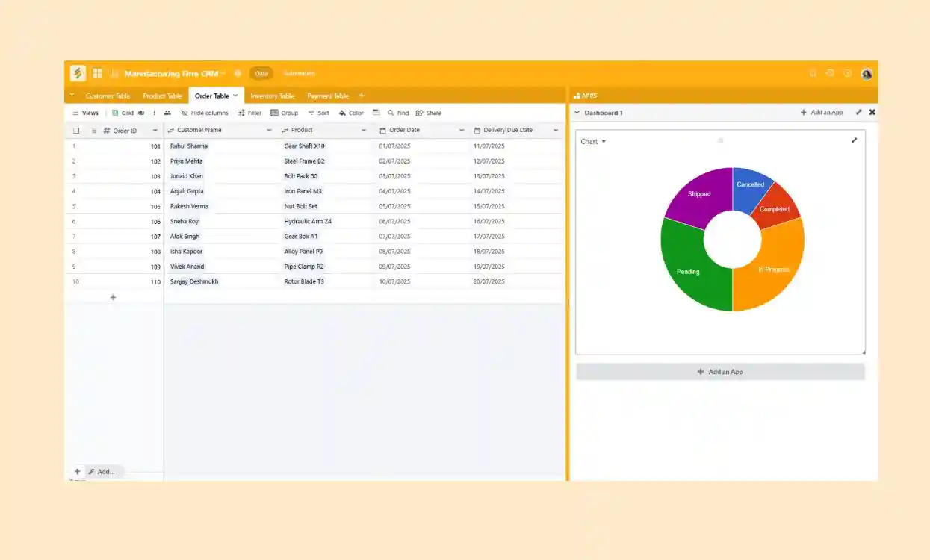Open the Sort settings
Viewport: 930px width, 560px height.
tap(317, 113)
